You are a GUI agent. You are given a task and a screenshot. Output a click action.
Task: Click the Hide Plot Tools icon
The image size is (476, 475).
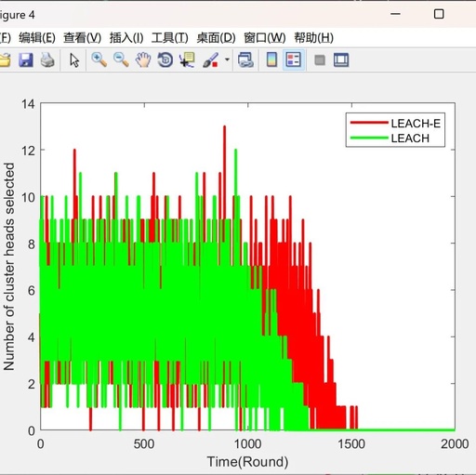pyautogui.click(x=320, y=59)
